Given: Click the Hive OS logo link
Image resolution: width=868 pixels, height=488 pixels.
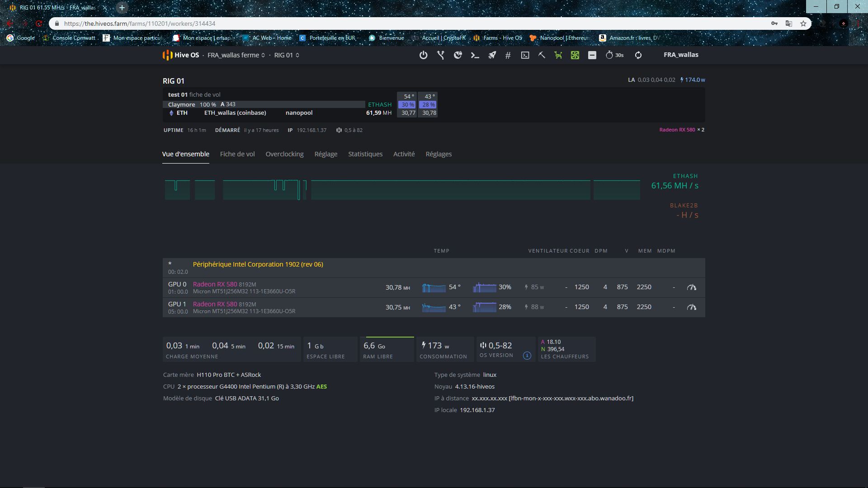Looking at the screenshot, I should coord(181,55).
